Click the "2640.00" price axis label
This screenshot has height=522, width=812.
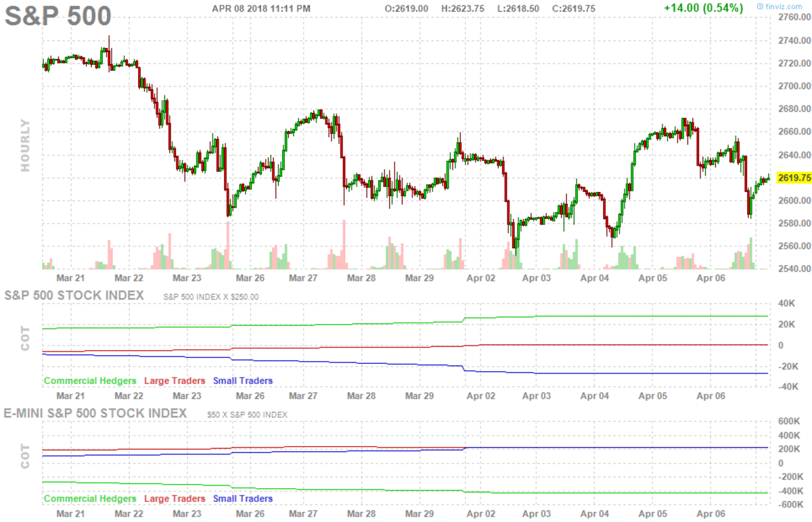(x=796, y=155)
